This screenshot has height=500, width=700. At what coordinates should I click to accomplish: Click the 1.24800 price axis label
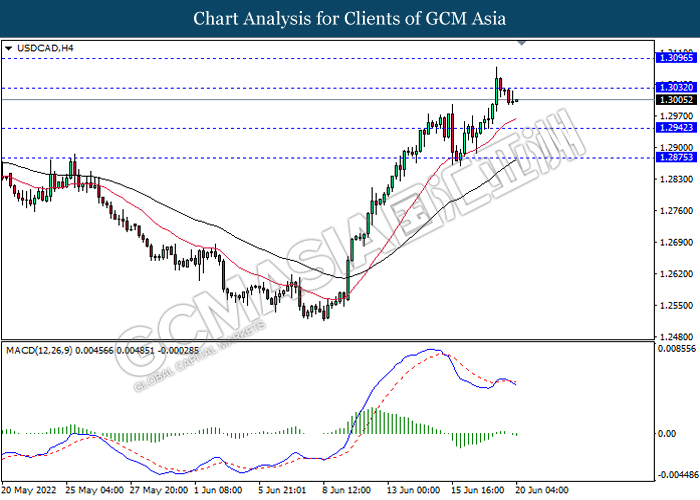676,337
